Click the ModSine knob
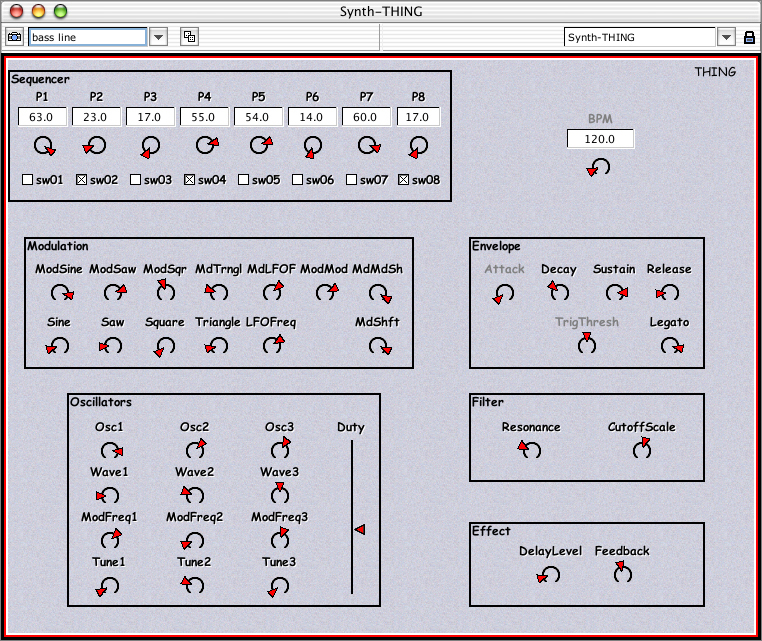Image resolution: width=762 pixels, height=641 pixels. pyautogui.click(x=62, y=293)
